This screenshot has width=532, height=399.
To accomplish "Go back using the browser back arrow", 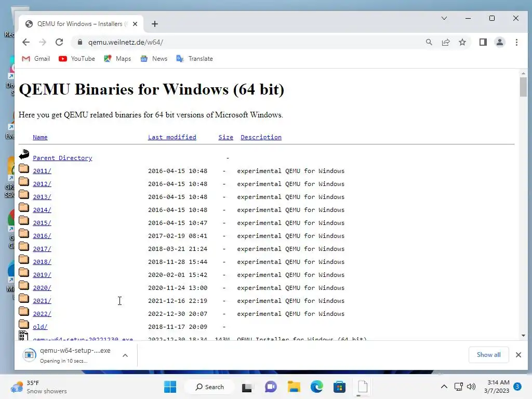I will [26, 42].
